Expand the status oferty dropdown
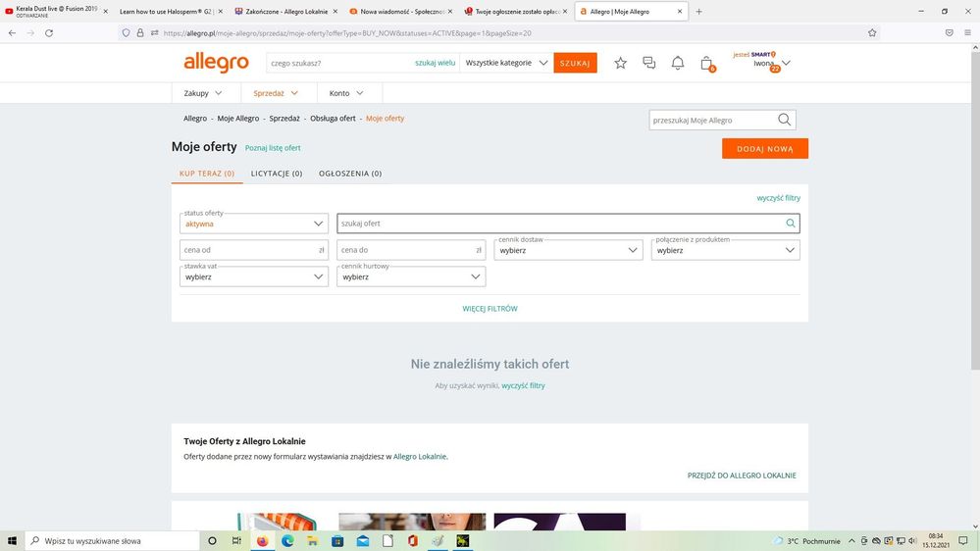 pyautogui.click(x=254, y=224)
